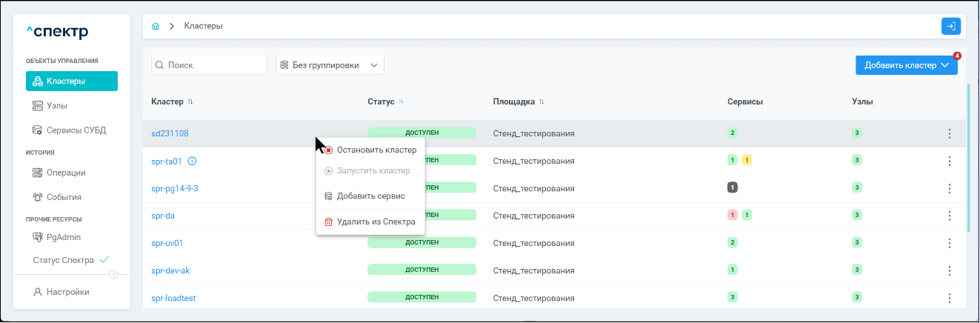This screenshot has height=323, width=980.
Task: Open the sd231108 cluster link
Action: pyautogui.click(x=170, y=134)
